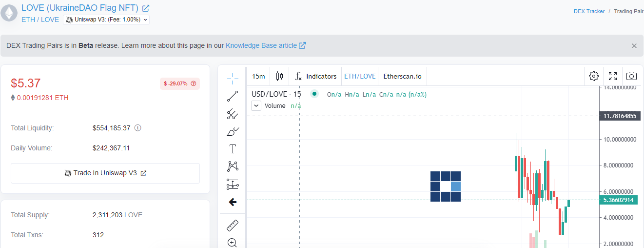Select the XABCD pattern tool
Viewport: 644px width, 248px height.
(x=233, y=166)
